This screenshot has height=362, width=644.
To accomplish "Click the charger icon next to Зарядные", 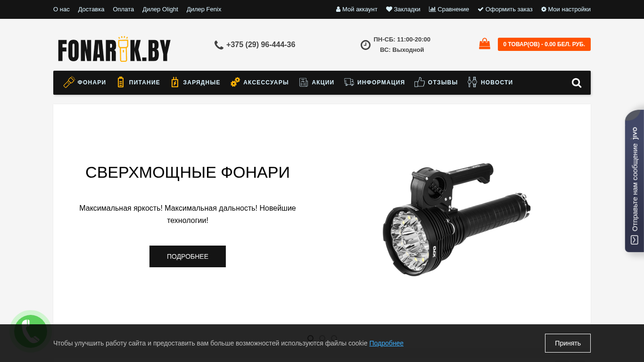I will (x=175, y=82).
